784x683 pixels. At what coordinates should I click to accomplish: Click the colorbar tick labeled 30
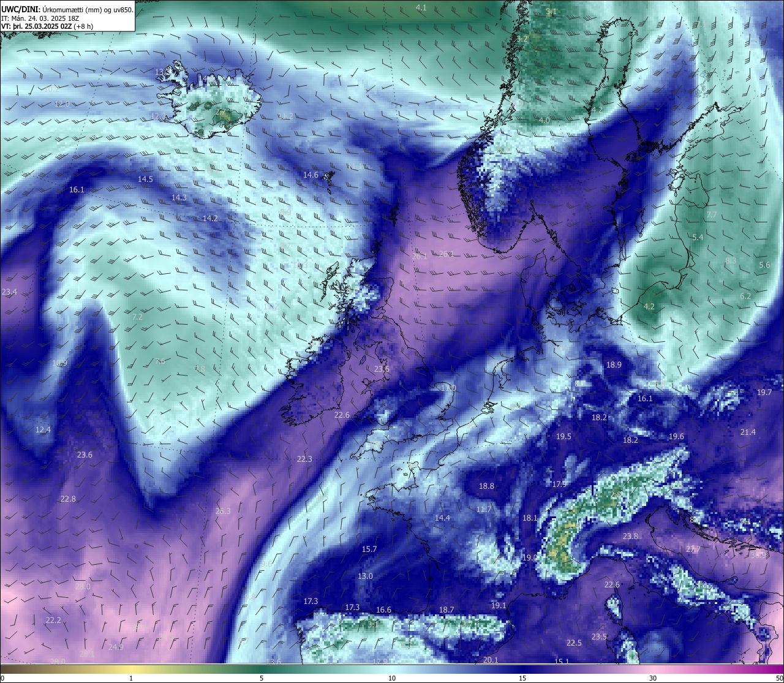(653, 678)
